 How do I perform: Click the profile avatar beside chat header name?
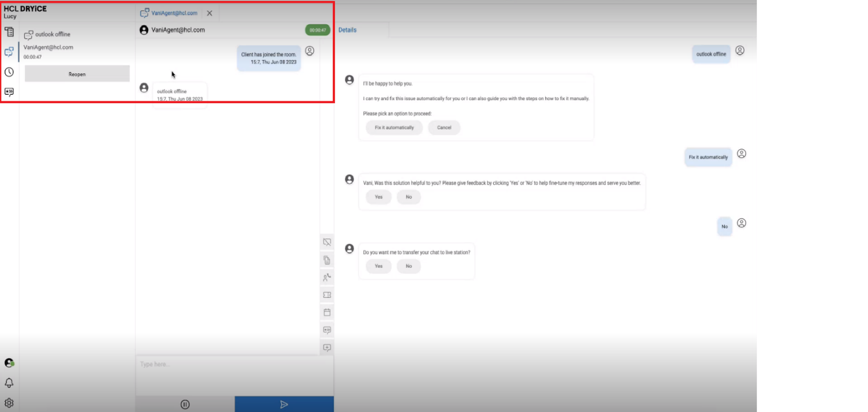point(144,30)
